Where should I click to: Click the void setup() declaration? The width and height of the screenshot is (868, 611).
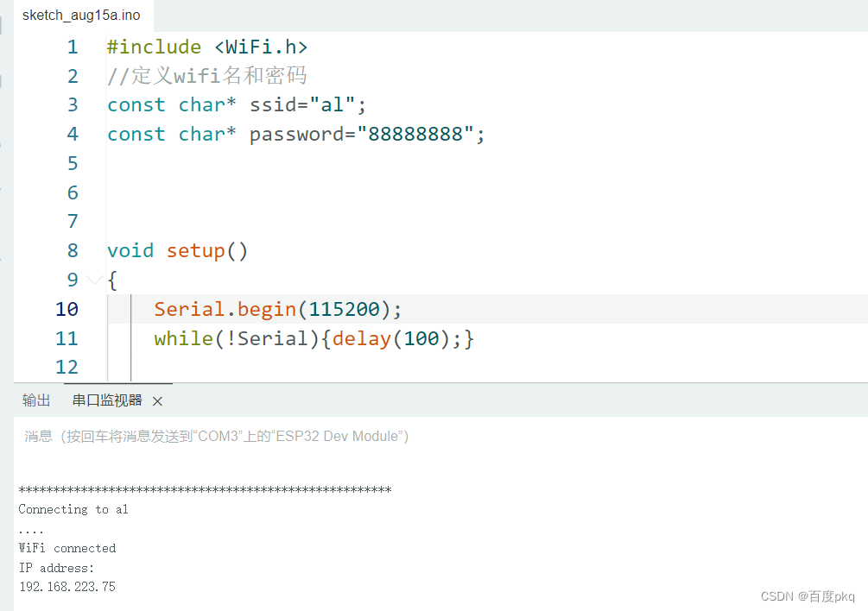[x=177, y=251]
